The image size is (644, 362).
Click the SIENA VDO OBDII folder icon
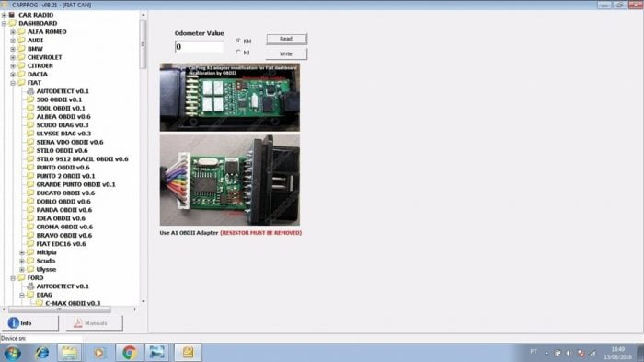30,142
